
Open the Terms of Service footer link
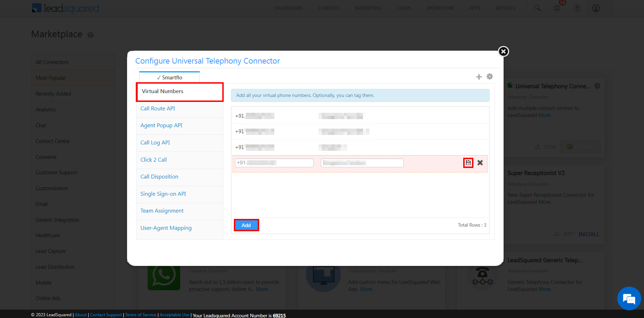pyautogui.click(x=141, y=315)
